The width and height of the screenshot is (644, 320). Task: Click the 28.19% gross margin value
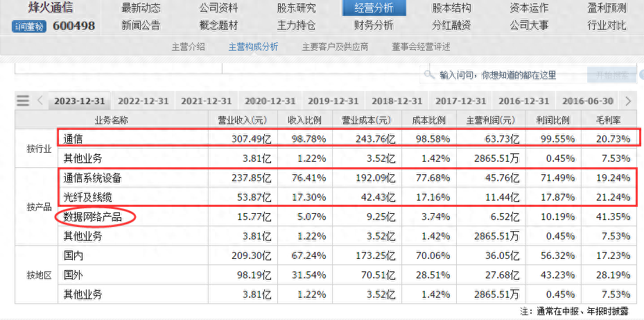[x=613, y=275]
